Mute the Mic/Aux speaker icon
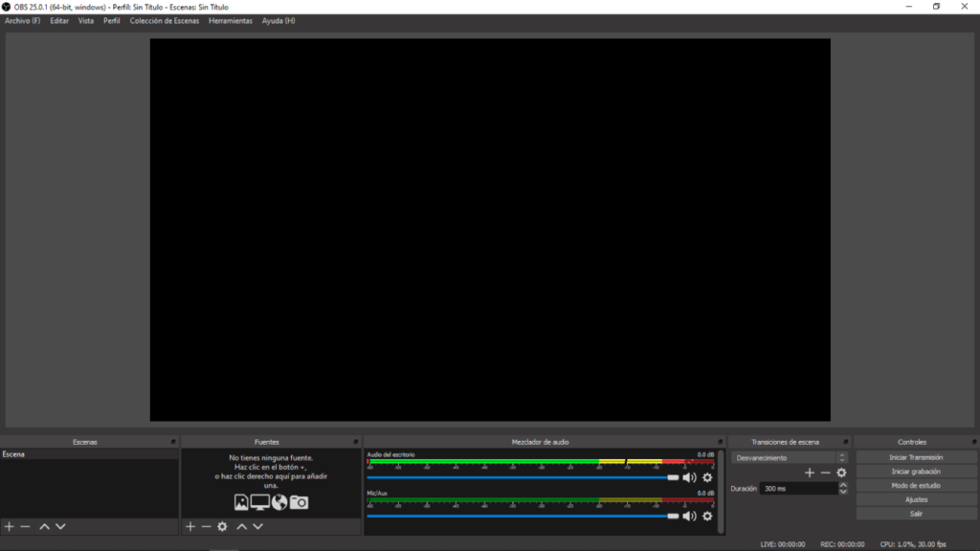The image size is (980, 551). [x=689, y=516]
